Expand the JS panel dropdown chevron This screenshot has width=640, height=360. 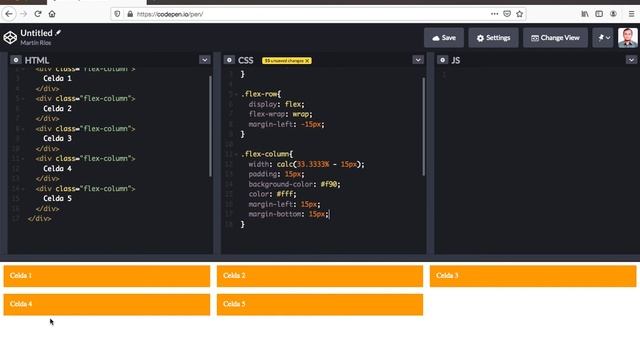(x=631, y=60)
